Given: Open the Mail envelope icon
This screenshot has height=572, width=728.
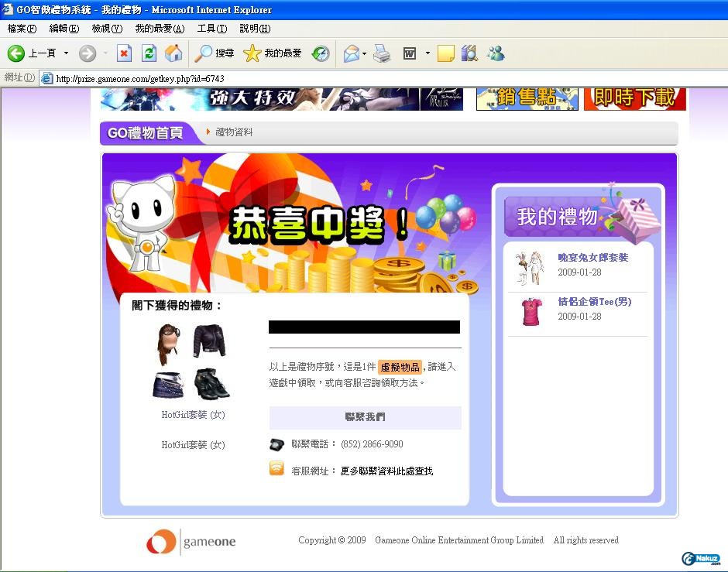Looking at the screenshot, I should (x=352, y=53).
